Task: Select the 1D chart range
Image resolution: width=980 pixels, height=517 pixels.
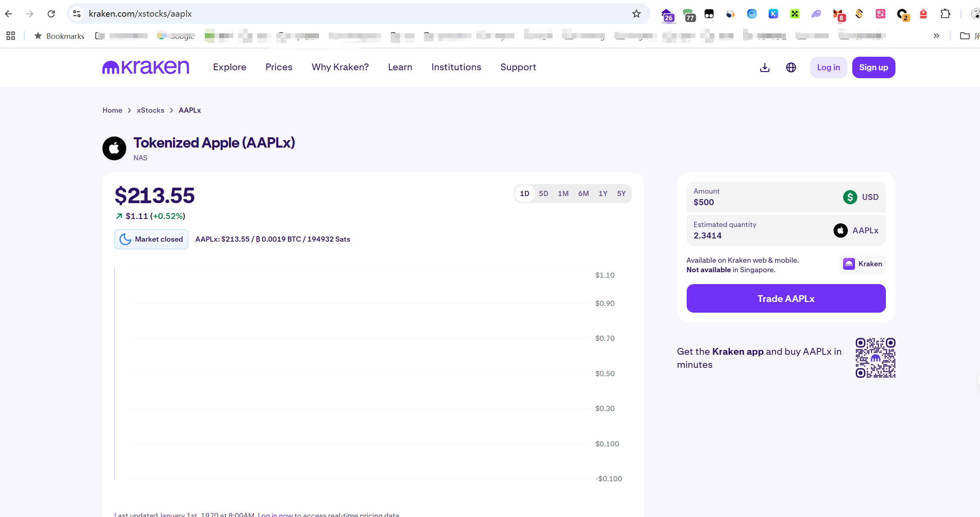Action: [x=524, y=194]
